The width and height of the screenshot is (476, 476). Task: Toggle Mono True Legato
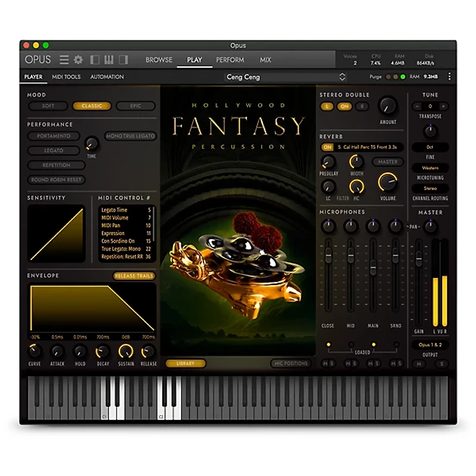(x=130, y=136)
